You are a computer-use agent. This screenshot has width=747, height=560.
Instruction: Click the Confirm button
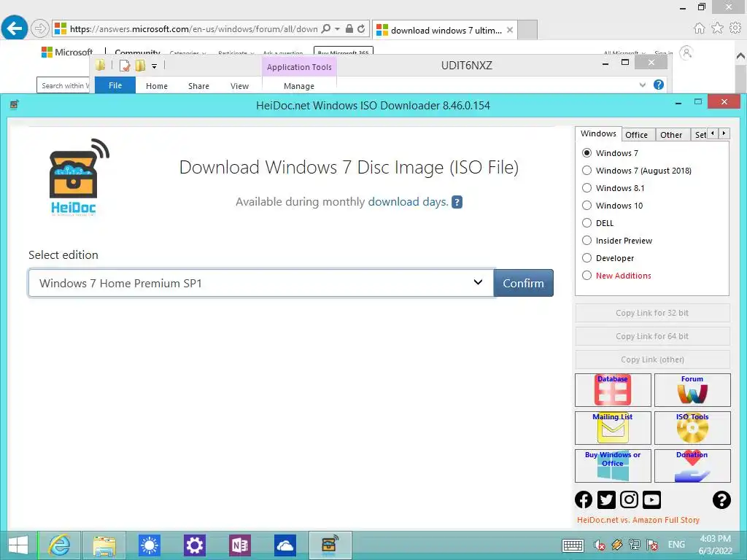tap(524, 283)
